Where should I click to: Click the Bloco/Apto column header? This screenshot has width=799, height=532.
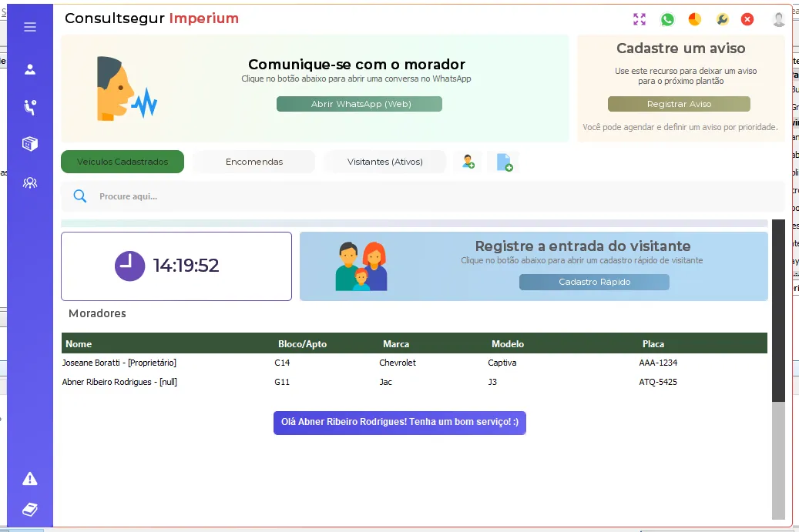coord(302,344)
